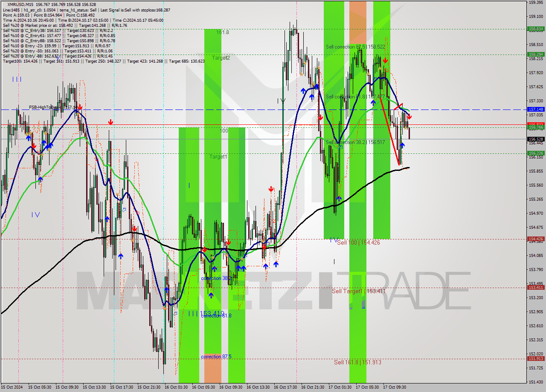Click the 152.315 price axis value

tap(536, 340)
